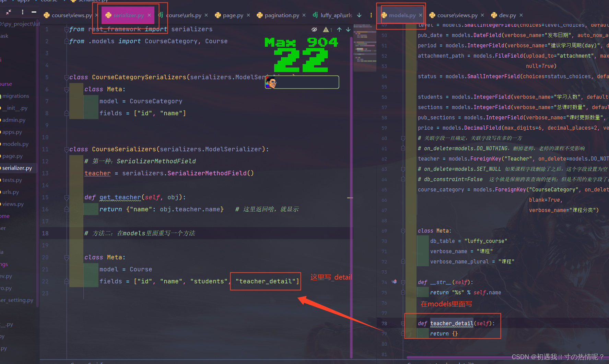This screenshot has height=364, width=609.
Task: Click "teacher_detail" string in fields list
Action: pos(266,281)
